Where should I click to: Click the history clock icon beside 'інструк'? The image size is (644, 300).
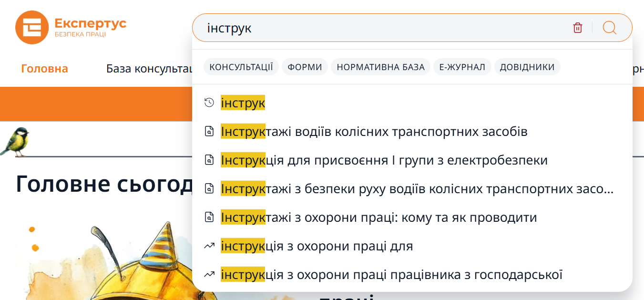(209, 103)
